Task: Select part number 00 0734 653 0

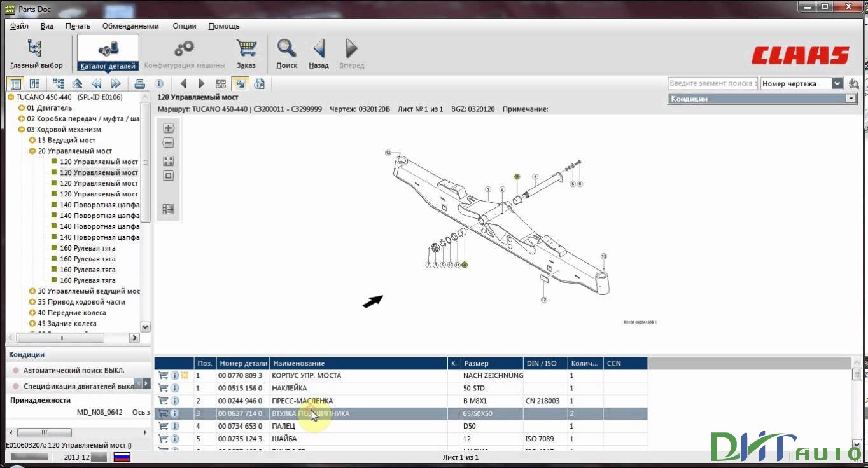Action: (240, 426)
